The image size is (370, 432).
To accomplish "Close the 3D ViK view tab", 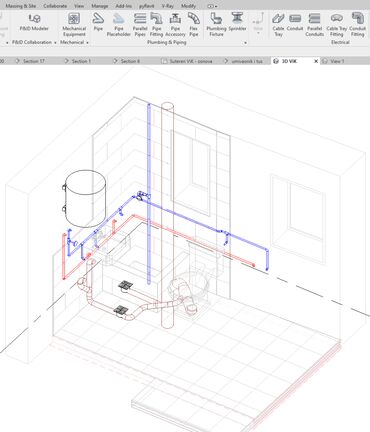I will [x=316, y=61].
